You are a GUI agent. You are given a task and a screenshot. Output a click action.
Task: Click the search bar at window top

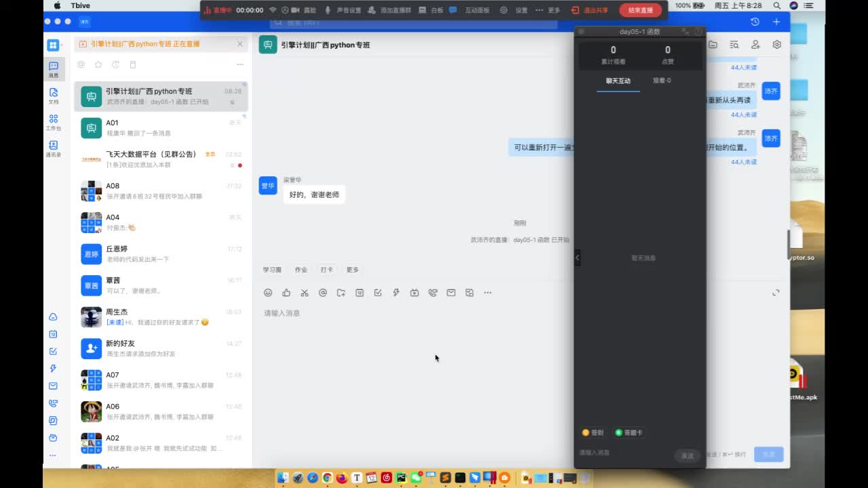414,22
